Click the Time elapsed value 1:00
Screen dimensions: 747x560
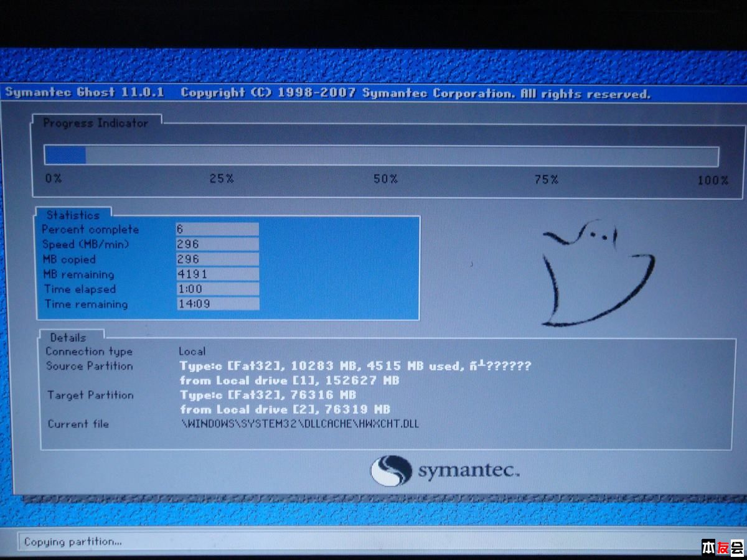point(217,289)
